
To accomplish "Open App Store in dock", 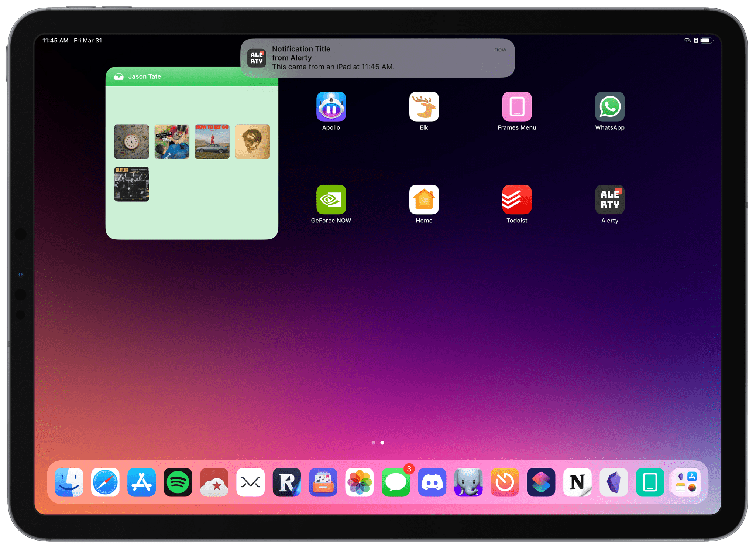I will (141, 482).
